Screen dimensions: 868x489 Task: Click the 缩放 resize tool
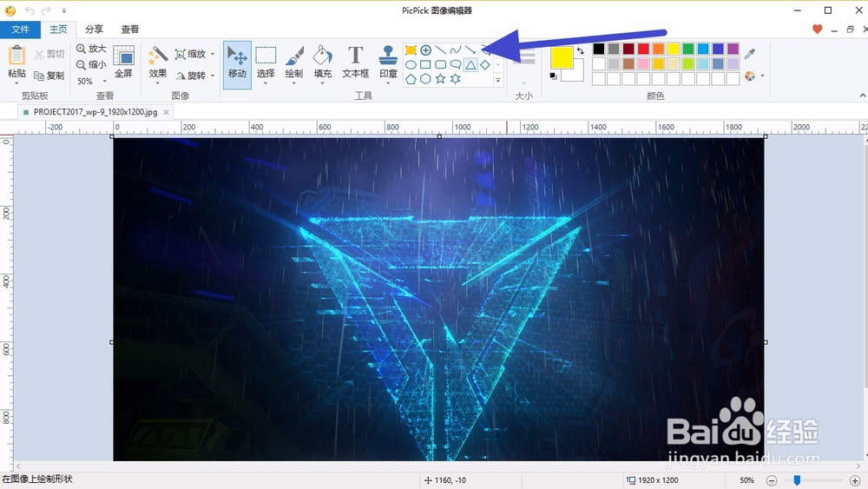pyautogui.click(x=190, y=54)
